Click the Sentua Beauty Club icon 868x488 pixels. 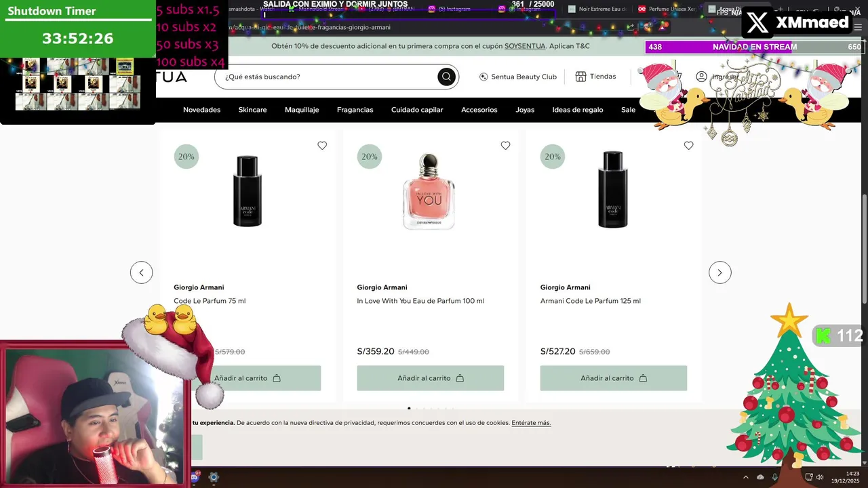484,77
